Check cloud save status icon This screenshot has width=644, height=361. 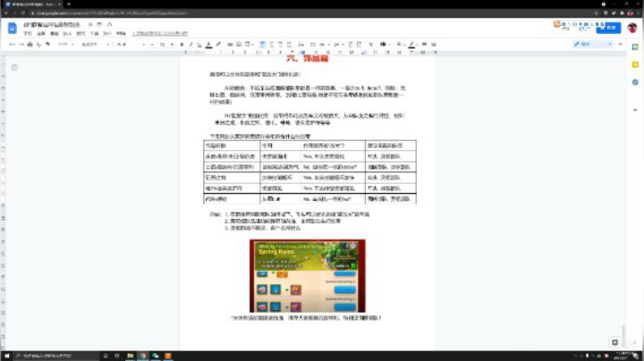[109, 25]
